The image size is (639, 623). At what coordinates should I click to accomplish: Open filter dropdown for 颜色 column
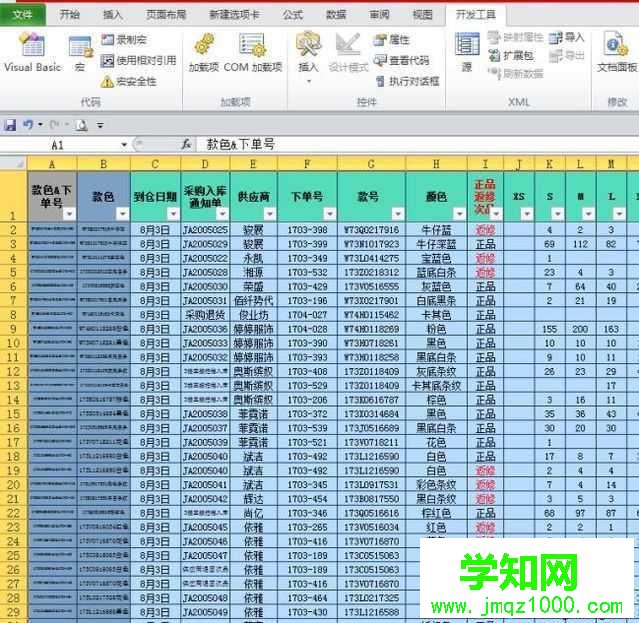pos(459,214)
